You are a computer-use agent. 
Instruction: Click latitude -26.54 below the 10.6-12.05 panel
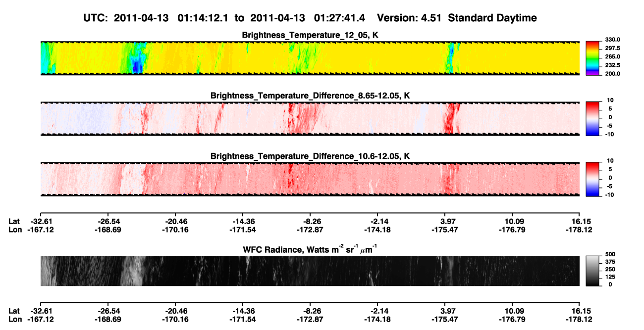click(x=107, y=221)
